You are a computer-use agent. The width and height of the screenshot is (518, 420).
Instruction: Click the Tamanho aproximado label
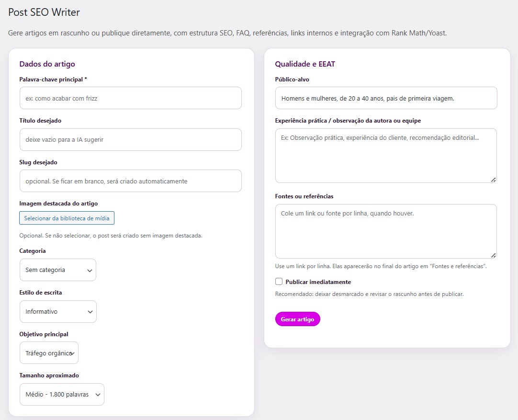point(49,375)
